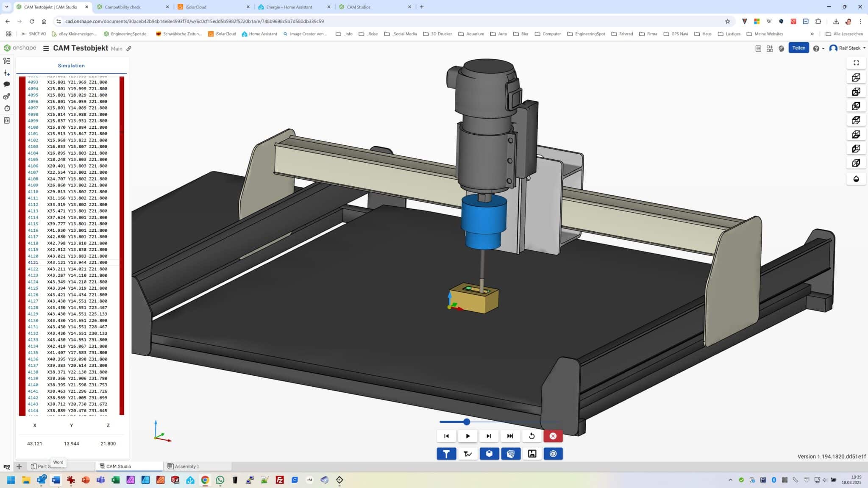Open the history clock icon in left sidebar
This screenshot has height=488, width=868.
(x=7, y=108)
